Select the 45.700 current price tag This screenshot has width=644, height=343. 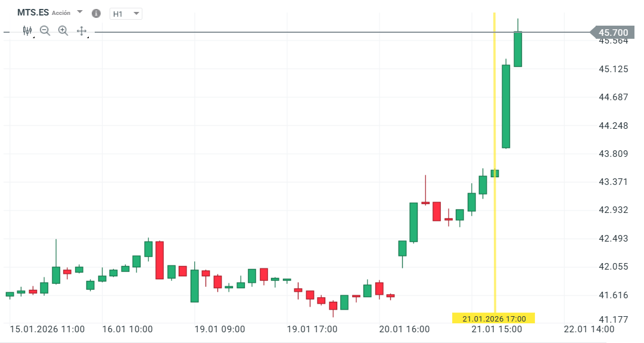coord(612,32)
